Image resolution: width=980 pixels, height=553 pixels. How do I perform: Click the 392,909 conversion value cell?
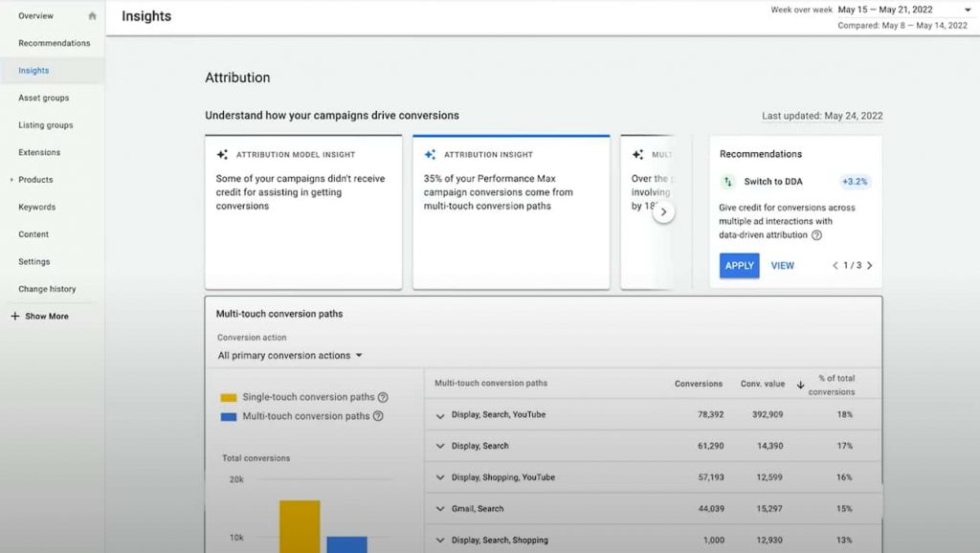768,414
